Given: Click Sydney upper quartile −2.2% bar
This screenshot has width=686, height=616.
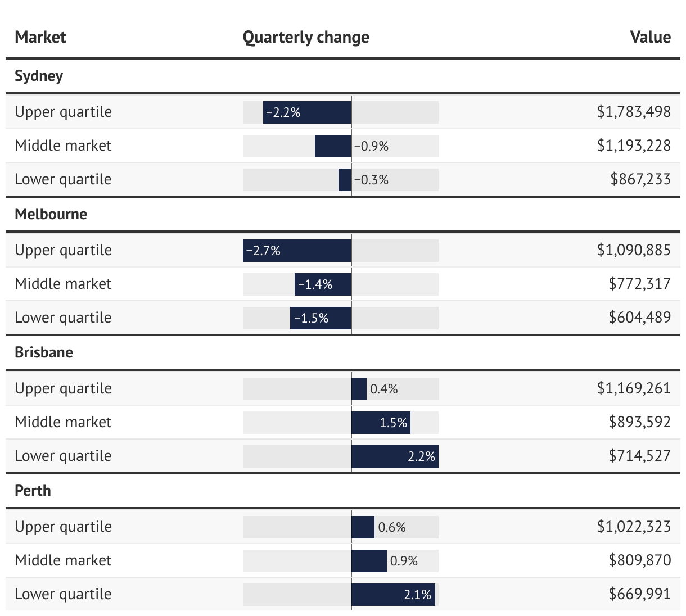Looking at the screenshot, I should (x=307, y=112).
